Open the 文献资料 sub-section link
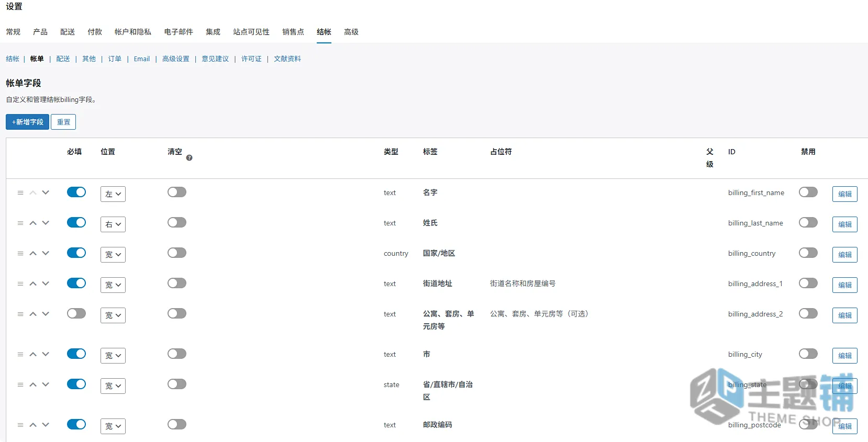 [287, 59]
